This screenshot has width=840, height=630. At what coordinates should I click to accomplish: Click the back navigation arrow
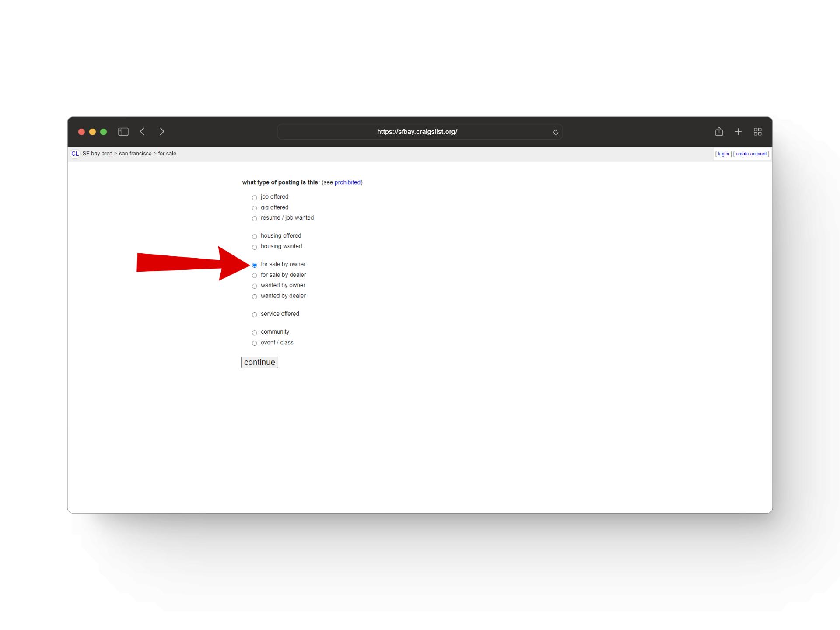143,131
